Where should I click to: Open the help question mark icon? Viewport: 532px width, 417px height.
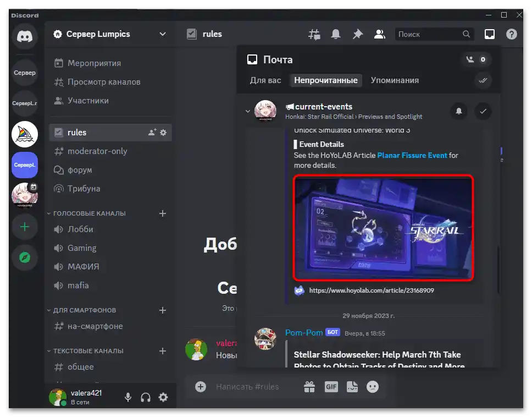[x=511, y=34]
